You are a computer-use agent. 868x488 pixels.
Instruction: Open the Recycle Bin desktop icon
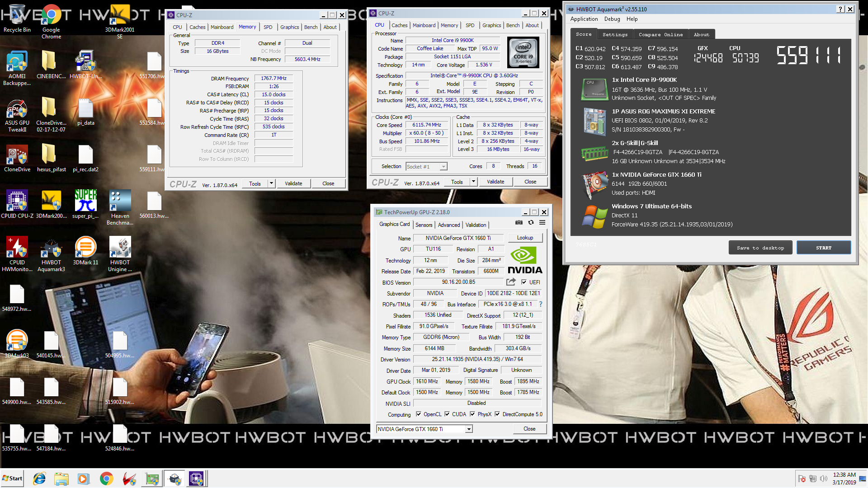[17, 18]
